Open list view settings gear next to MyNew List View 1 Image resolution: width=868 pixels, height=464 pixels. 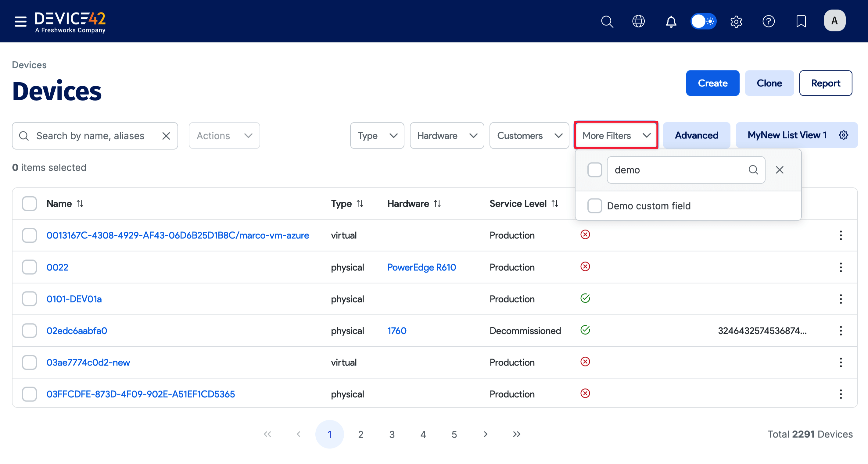point(843,135)
